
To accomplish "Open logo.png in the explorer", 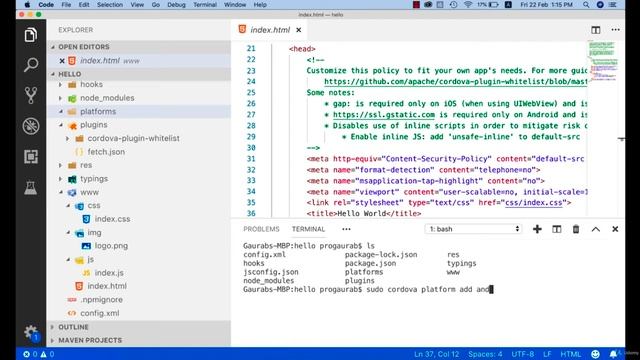I will click(x=111, y=246).
